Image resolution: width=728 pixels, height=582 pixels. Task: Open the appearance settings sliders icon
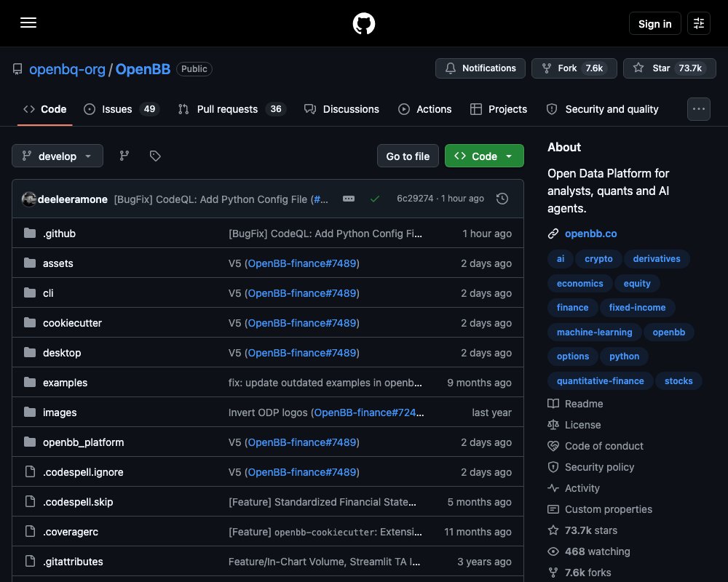tap(699, 23)
